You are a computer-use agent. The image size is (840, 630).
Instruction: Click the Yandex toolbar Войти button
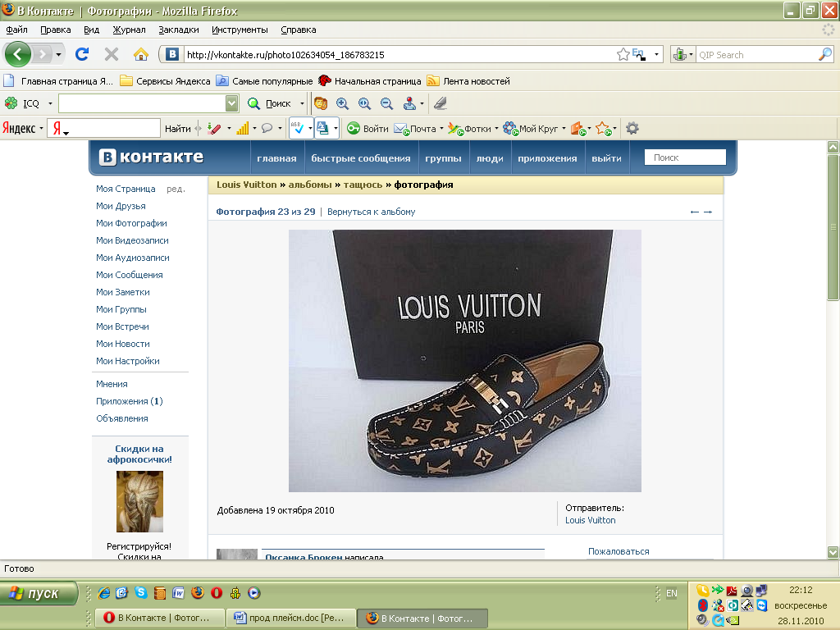pos(368,129)
